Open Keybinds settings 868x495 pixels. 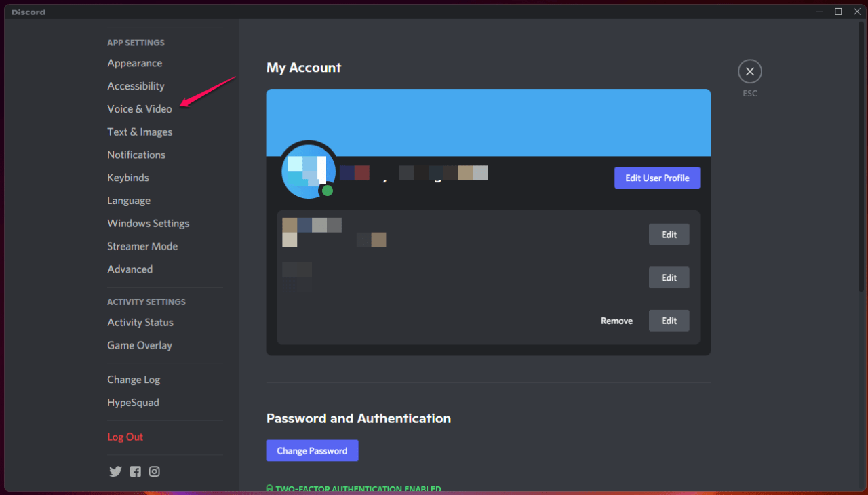(128, 178)
